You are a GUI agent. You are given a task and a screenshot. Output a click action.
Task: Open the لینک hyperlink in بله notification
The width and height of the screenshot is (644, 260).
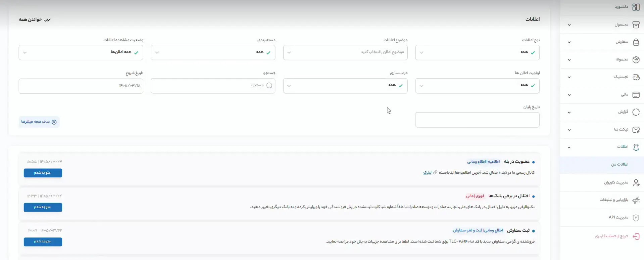click(427, 172)
